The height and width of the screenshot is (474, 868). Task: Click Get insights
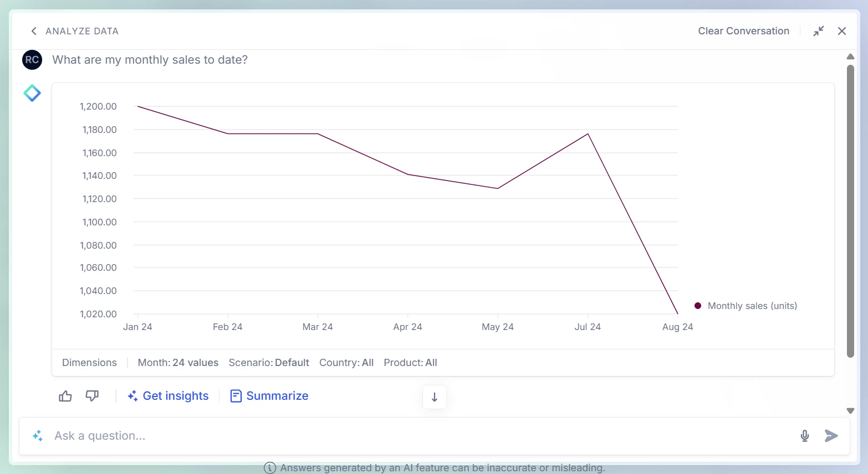pos(176,396)
